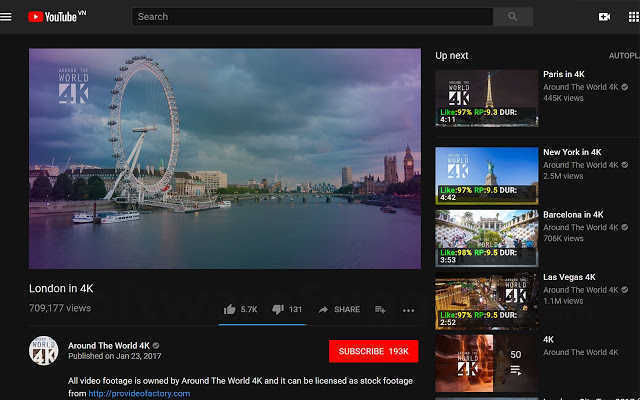Toggle the Autoplay setting

(624, 56)
